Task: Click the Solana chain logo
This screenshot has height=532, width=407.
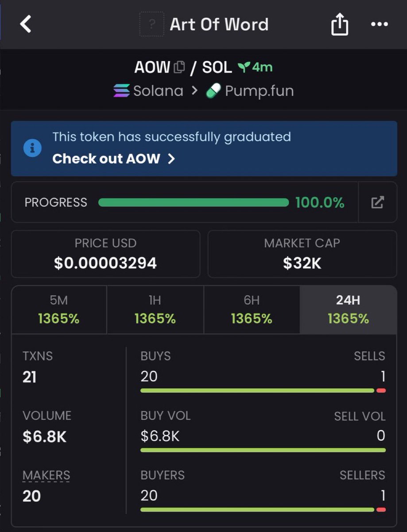Action: pyautogui.click(x=121, y=91)
